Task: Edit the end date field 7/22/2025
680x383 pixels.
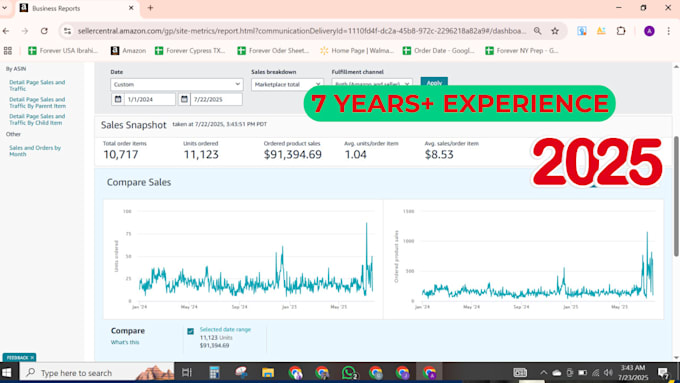Action: click(x=216, y=99)
